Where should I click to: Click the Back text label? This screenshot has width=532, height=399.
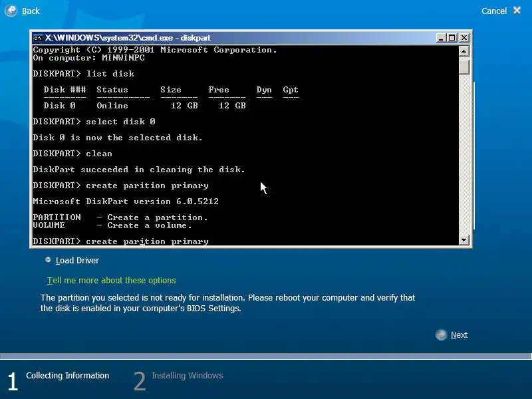pos(31,11)
